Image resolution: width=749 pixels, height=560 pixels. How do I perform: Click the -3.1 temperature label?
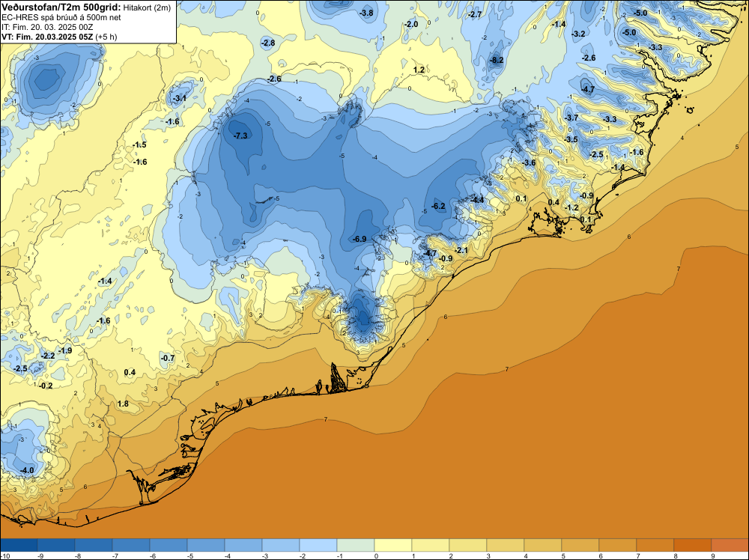click(180, 98)
